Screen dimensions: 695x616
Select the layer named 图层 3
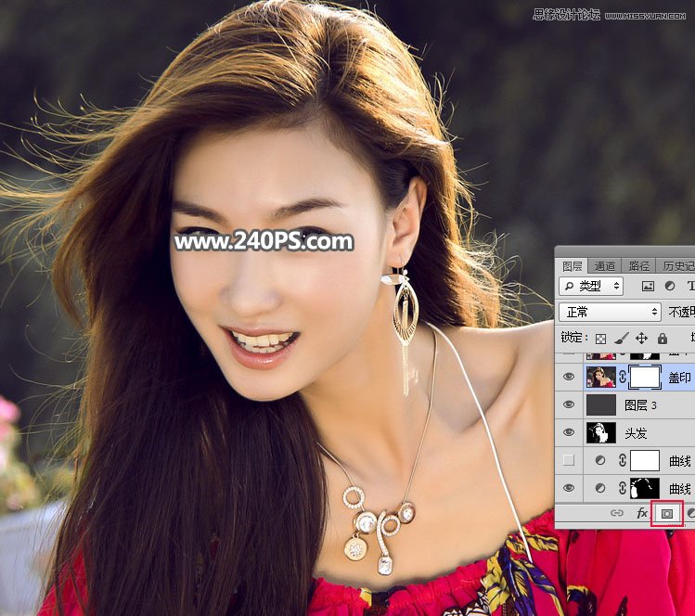[x=640, y=405]
